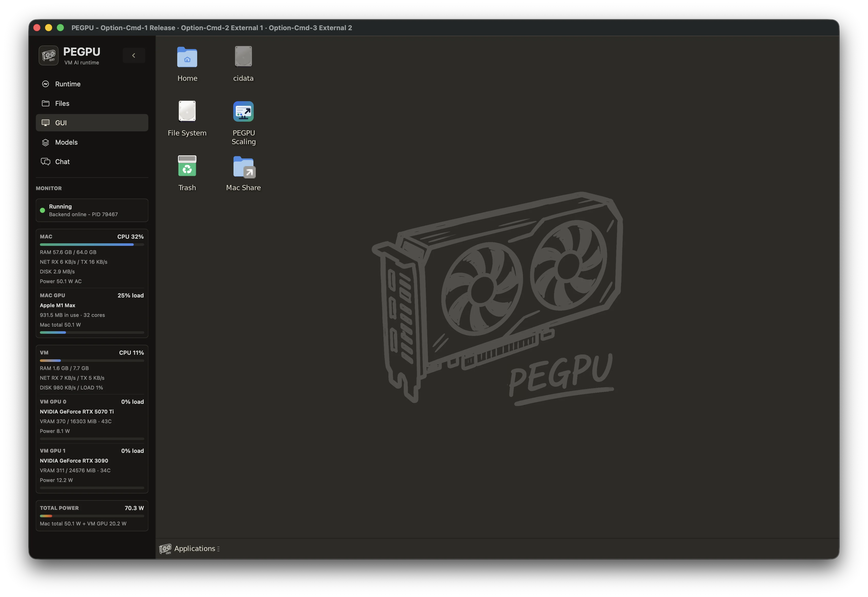Click the Mac CPU 32% usage bar

pyautogui.click(x=92, y=245)
